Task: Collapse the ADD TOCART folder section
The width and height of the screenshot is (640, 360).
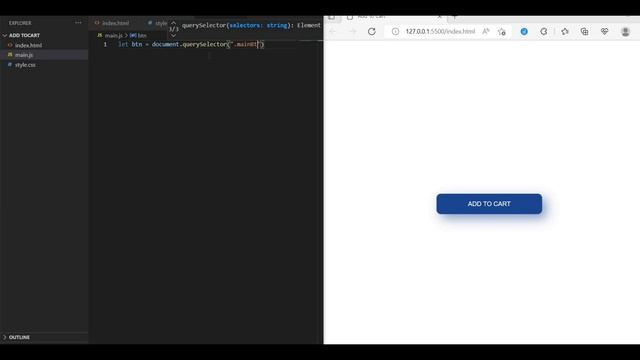Action: point(24,36)
